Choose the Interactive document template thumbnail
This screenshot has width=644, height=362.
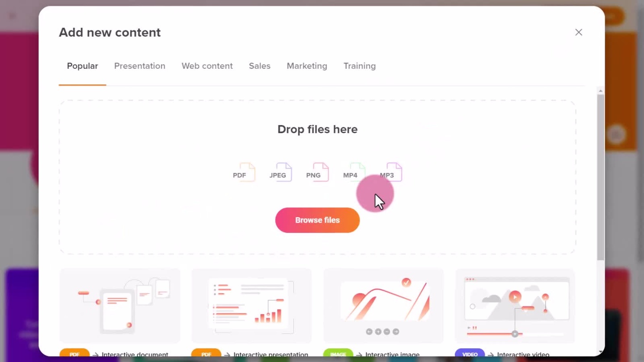click(x=120, y=306)
